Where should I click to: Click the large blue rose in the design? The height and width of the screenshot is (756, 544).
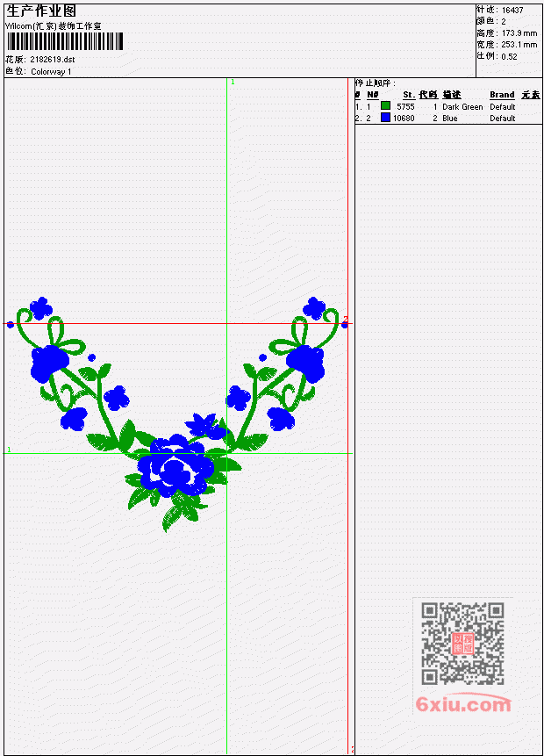[175, 465]
